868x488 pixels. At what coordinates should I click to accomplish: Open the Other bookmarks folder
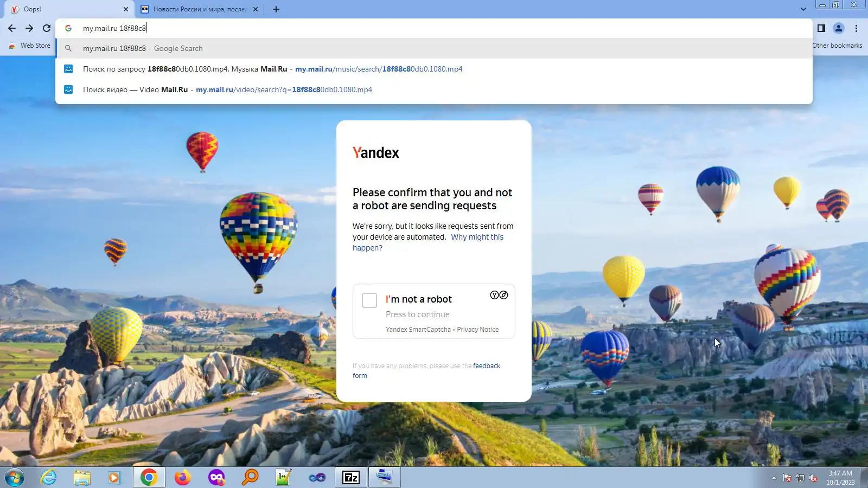(x=837, y=46)
